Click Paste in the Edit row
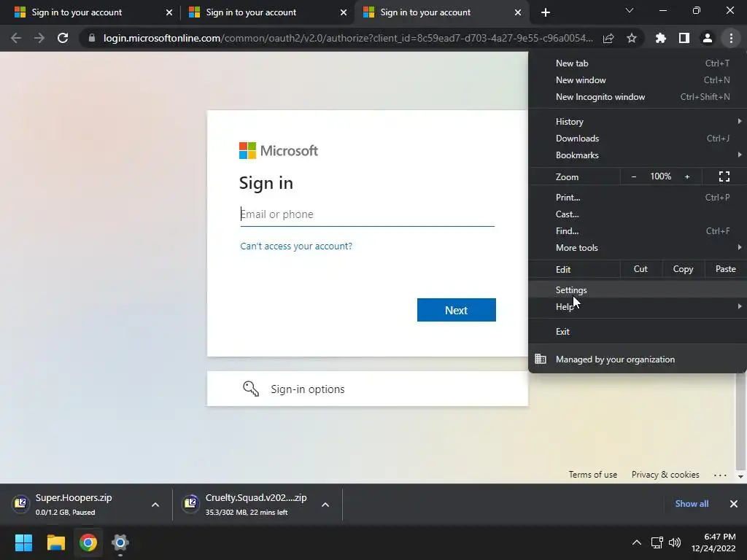This screenshot has height=560, width=747. click(x=725, y=269)
